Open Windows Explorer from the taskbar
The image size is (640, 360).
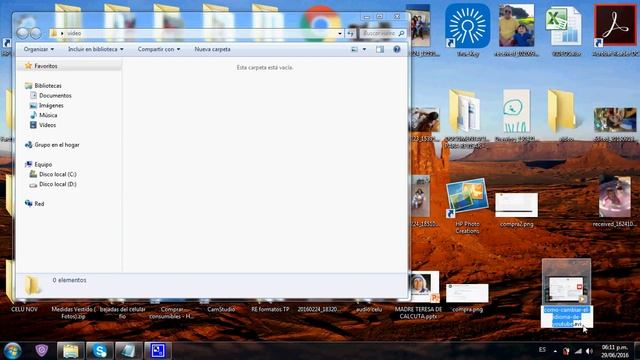[71, 351]
